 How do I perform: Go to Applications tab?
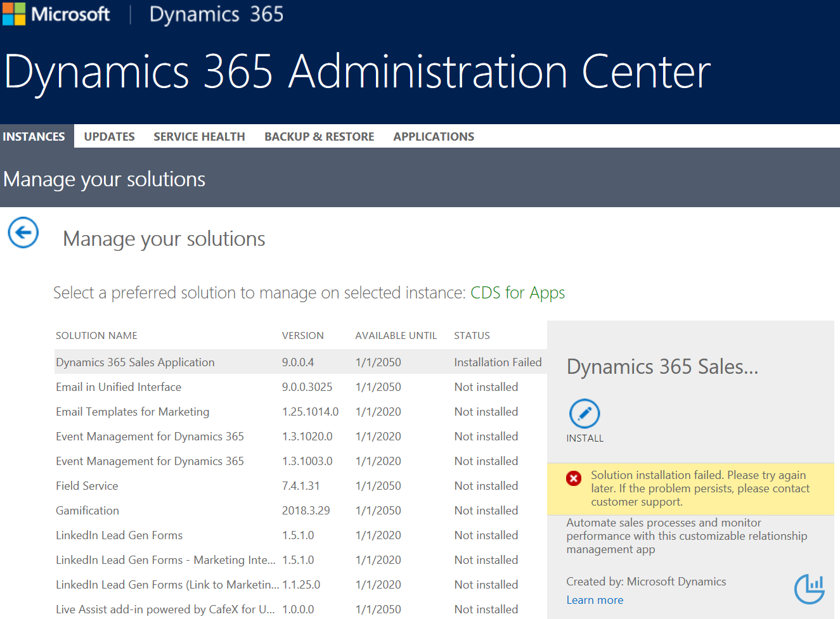pyautogui.click(x=434, y=136)
